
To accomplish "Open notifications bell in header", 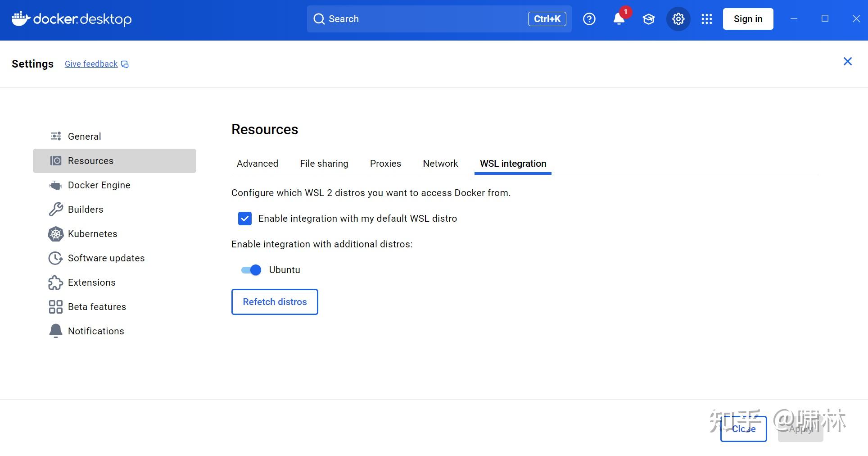I will 619,19.
